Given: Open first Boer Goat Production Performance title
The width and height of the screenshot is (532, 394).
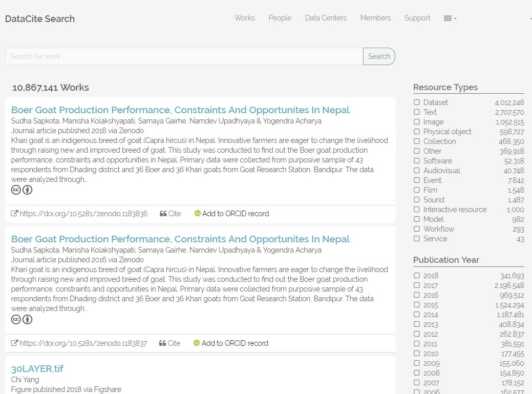Looking at the screenshot, I should [180, 110].
